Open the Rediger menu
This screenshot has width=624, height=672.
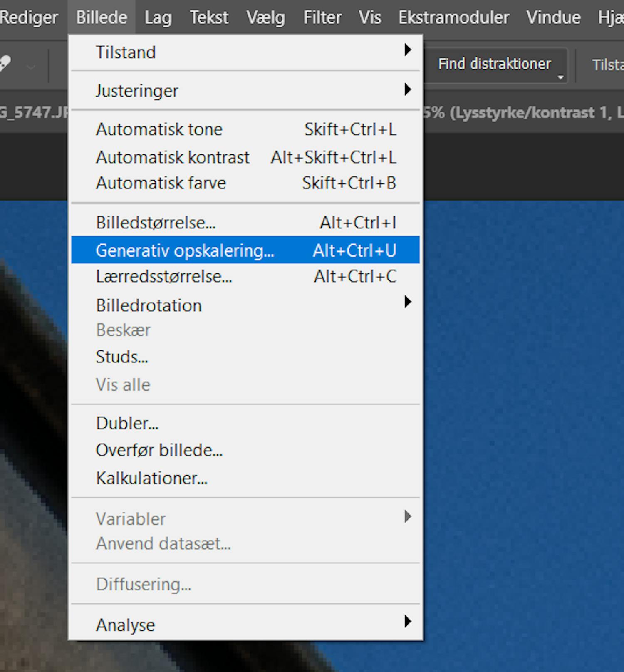28,17
